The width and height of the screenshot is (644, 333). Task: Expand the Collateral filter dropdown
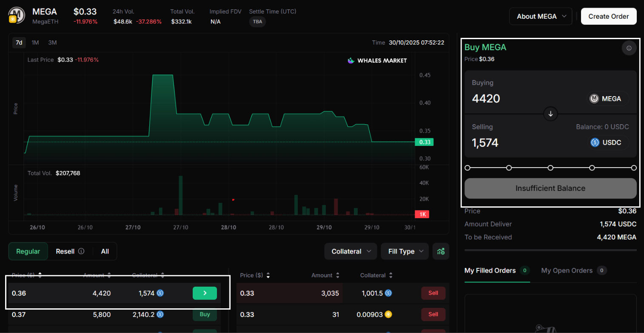(x=350, y=251)
